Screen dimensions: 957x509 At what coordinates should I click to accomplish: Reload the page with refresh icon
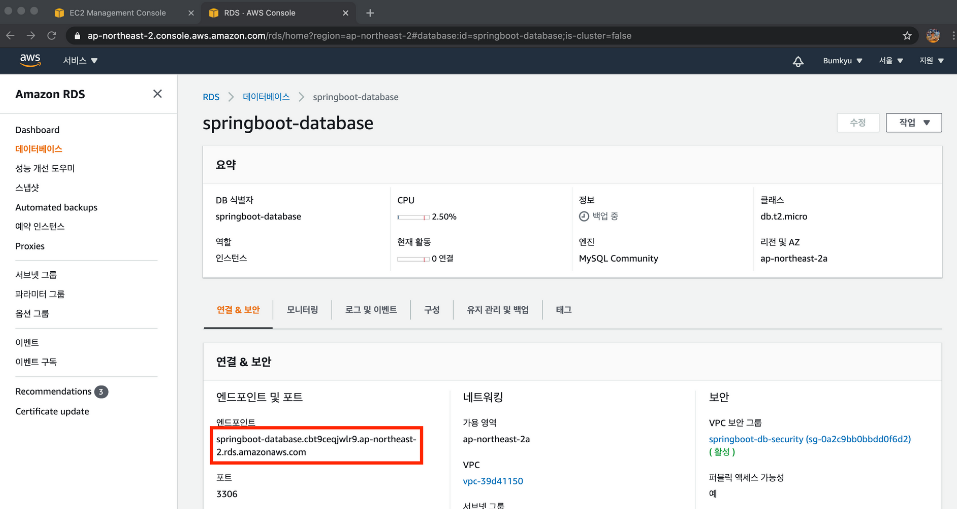click(x=52, y=35)
